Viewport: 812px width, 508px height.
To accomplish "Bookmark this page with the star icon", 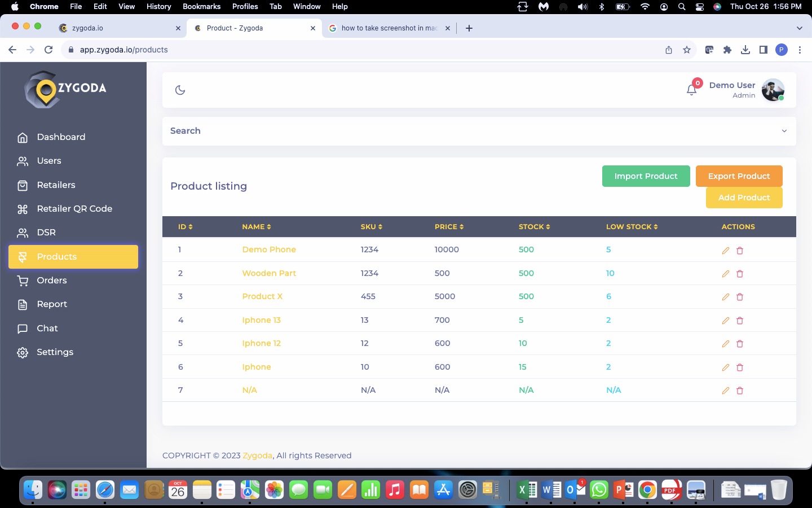I will (687, 50).
